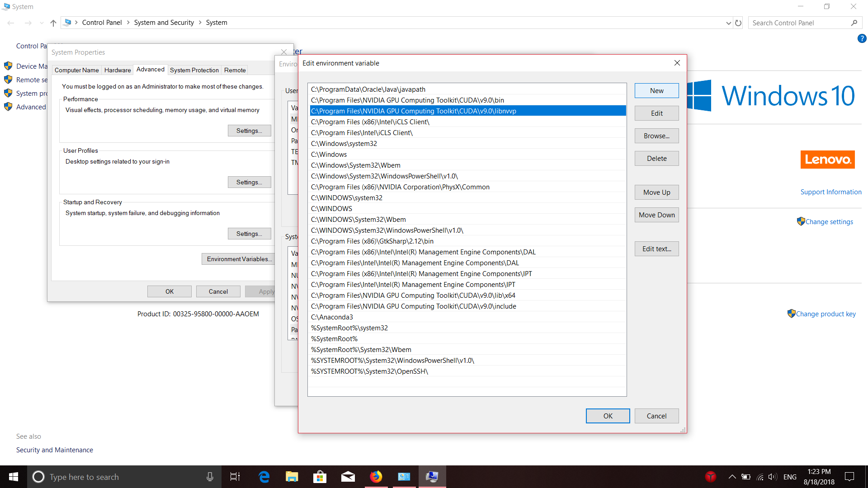Open Microsoft Store taskbar icon
The image size is (868, 488).
[x=320, y=477]
